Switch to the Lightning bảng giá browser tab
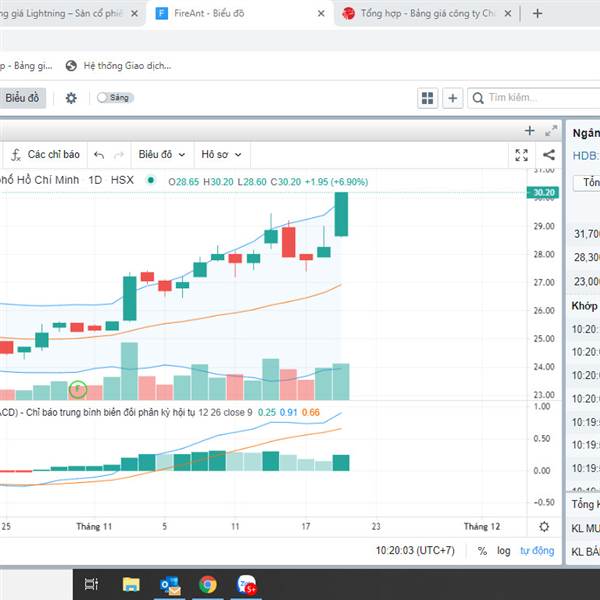This screenshot has height=600, width=600. coord(61,14)
